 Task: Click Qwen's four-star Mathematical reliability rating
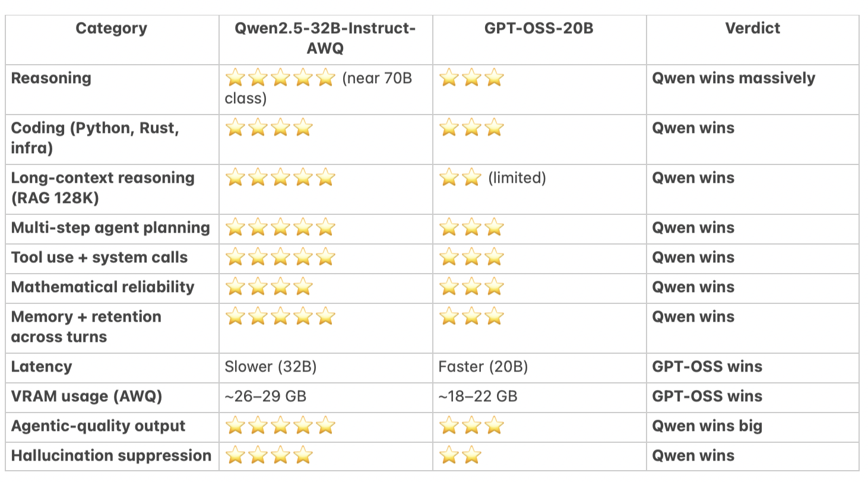(269, 287)
